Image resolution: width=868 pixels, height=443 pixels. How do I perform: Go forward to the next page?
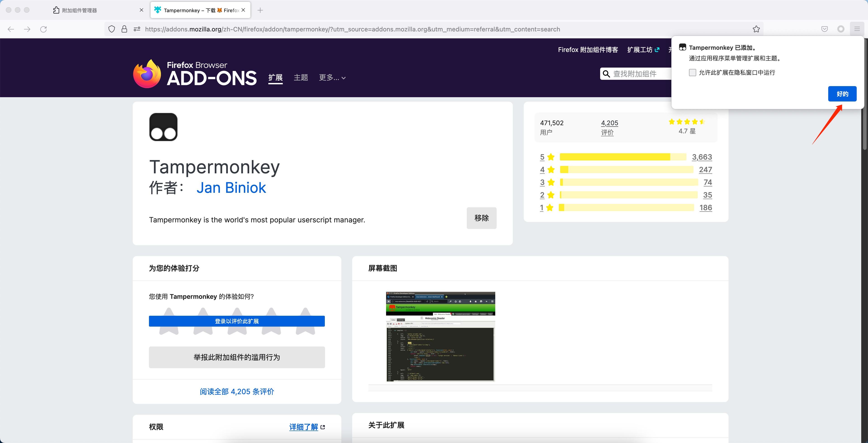tap(27, 29)
